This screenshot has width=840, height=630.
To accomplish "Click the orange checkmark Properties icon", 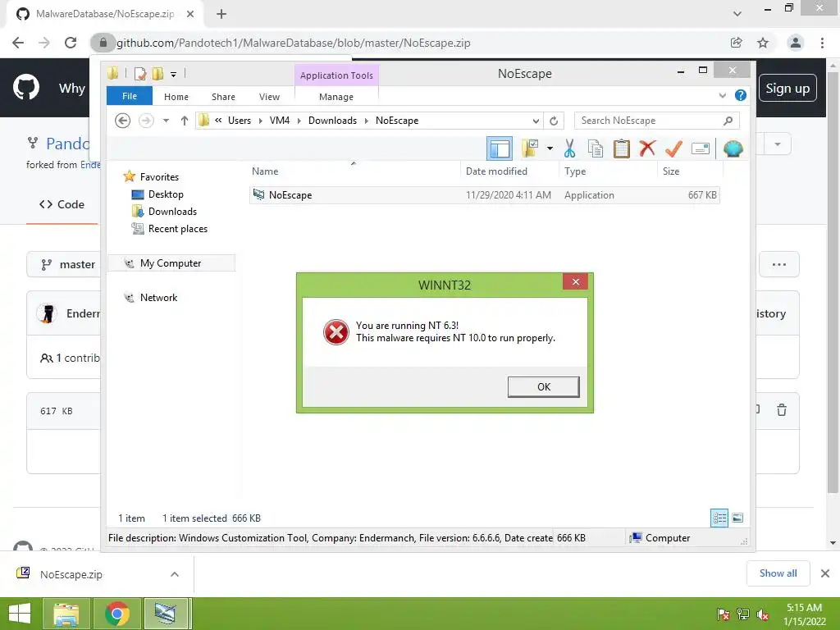I will 673,148.
